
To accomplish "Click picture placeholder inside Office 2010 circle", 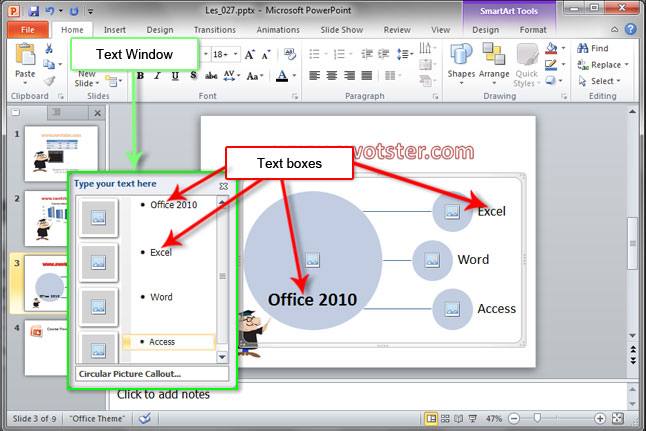I will [312, 260].
